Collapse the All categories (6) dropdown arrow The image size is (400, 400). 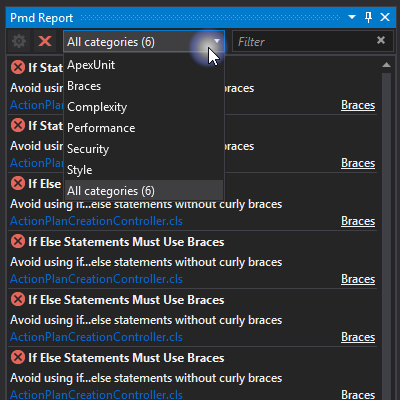pyautogui.click(x=217, y=41)
